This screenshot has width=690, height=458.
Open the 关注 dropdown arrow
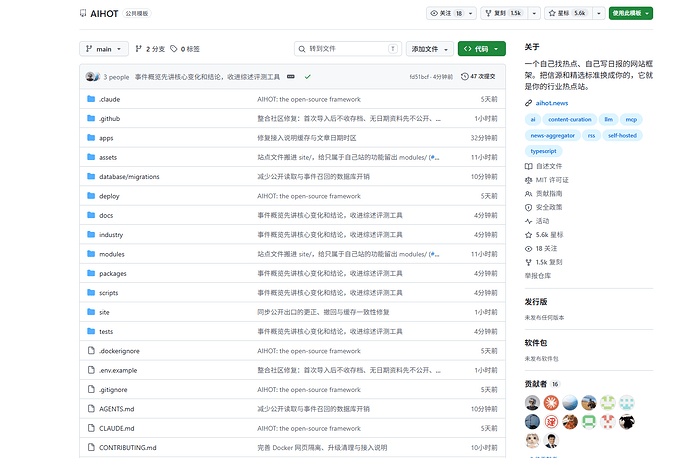(x=470, y=13)
